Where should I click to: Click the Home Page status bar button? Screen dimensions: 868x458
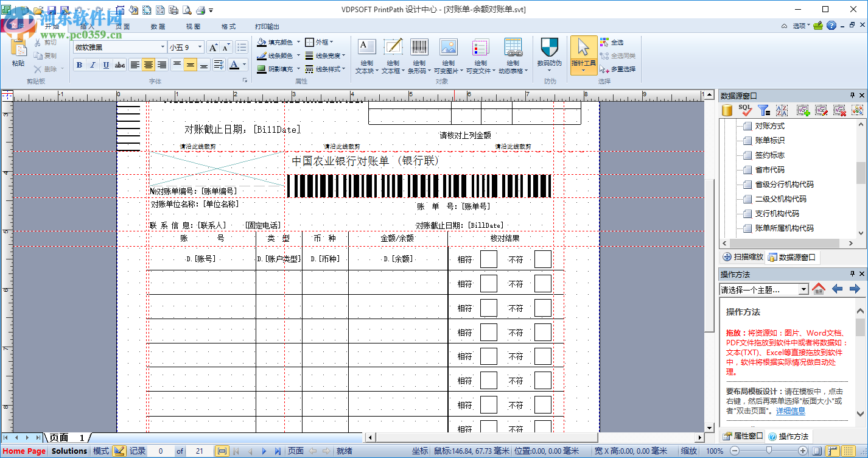24,451
